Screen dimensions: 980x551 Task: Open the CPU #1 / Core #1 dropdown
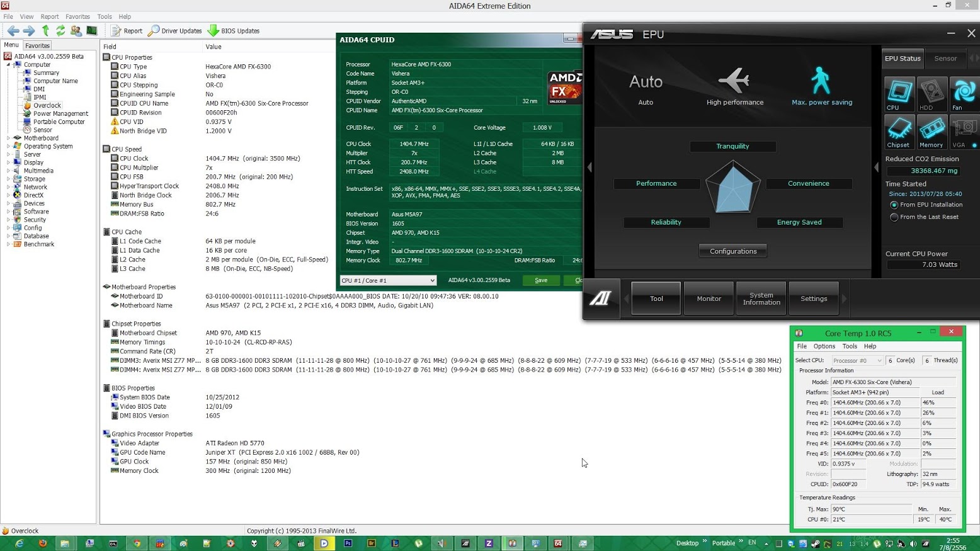[388, 280]
